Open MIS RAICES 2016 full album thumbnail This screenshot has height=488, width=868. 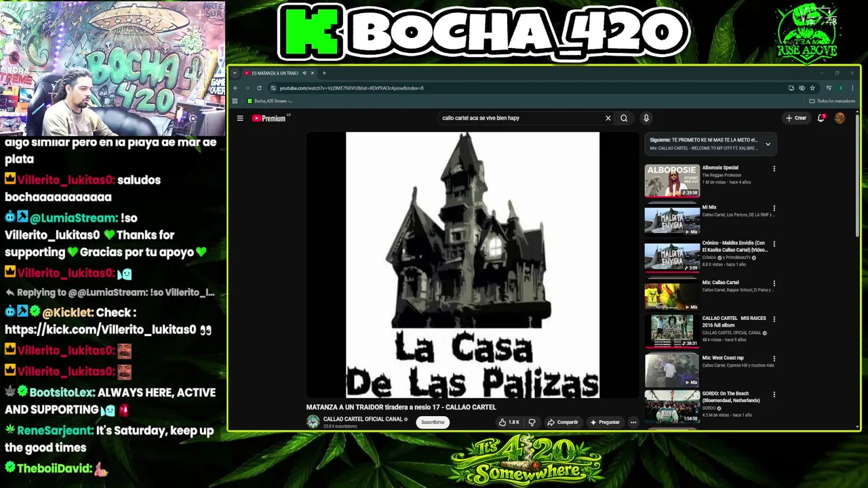[x=672, y=331]
